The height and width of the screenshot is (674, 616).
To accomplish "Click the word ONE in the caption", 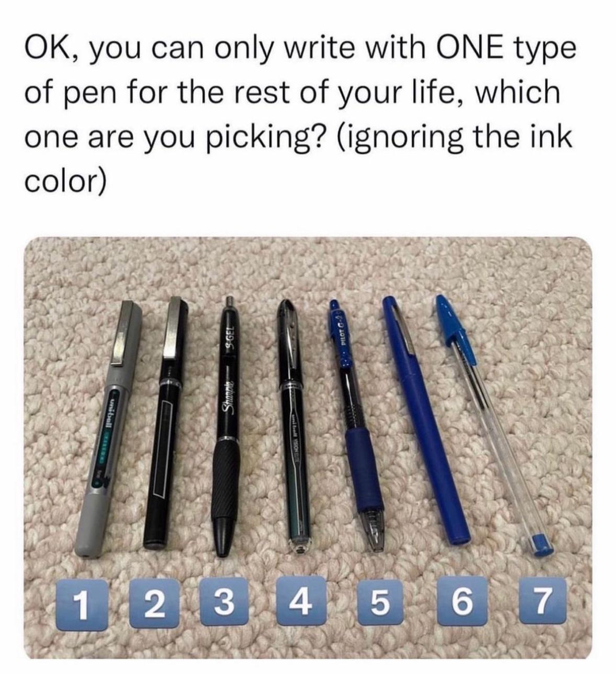I will [463, 49].
